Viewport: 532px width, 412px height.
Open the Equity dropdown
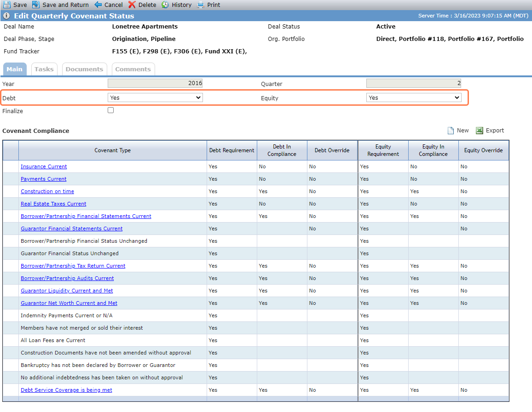pos(414,97)
